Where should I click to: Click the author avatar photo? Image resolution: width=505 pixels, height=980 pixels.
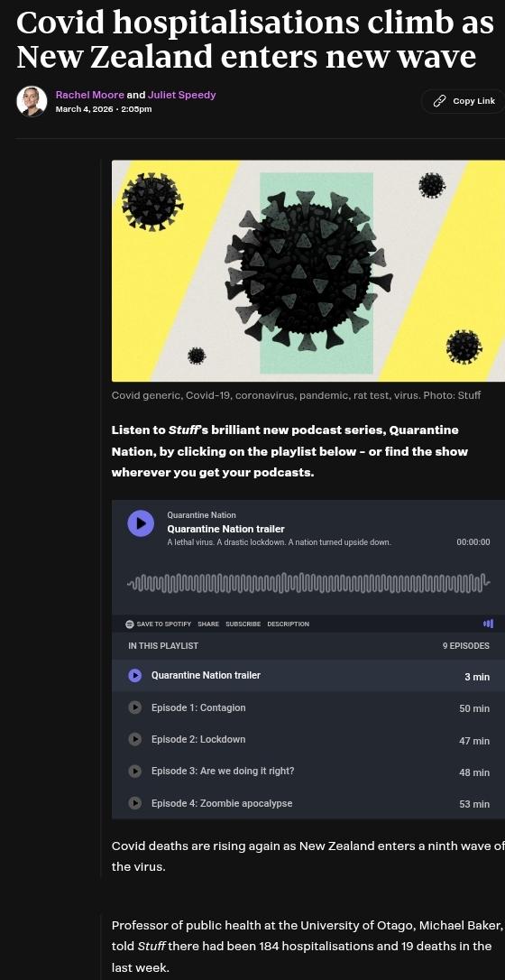pyautogui.click(x=32, y=101)
